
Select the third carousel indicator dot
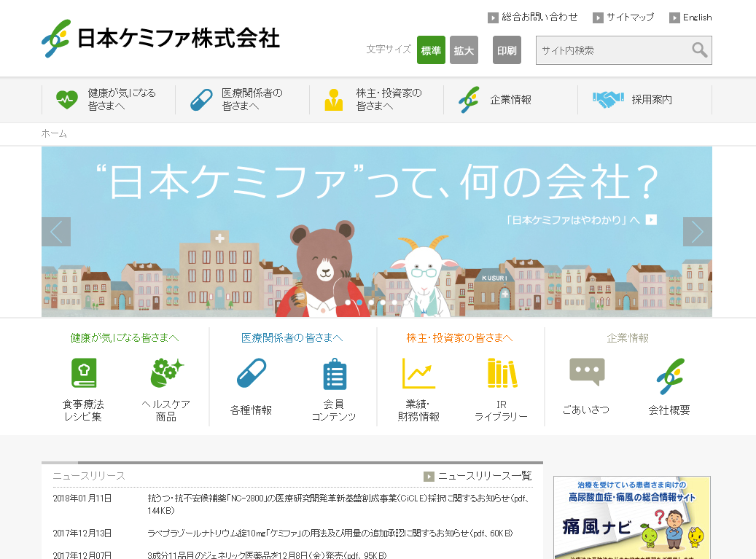tap(371, 302)
